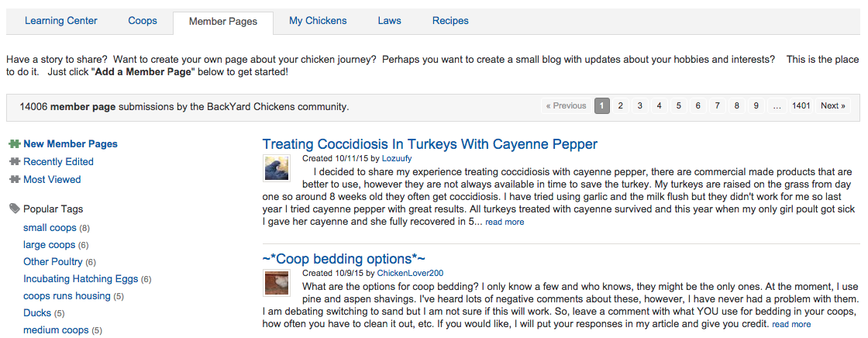868x338 pixels.
Task: Go to the My Chickens tab
Action: (318, 21)
